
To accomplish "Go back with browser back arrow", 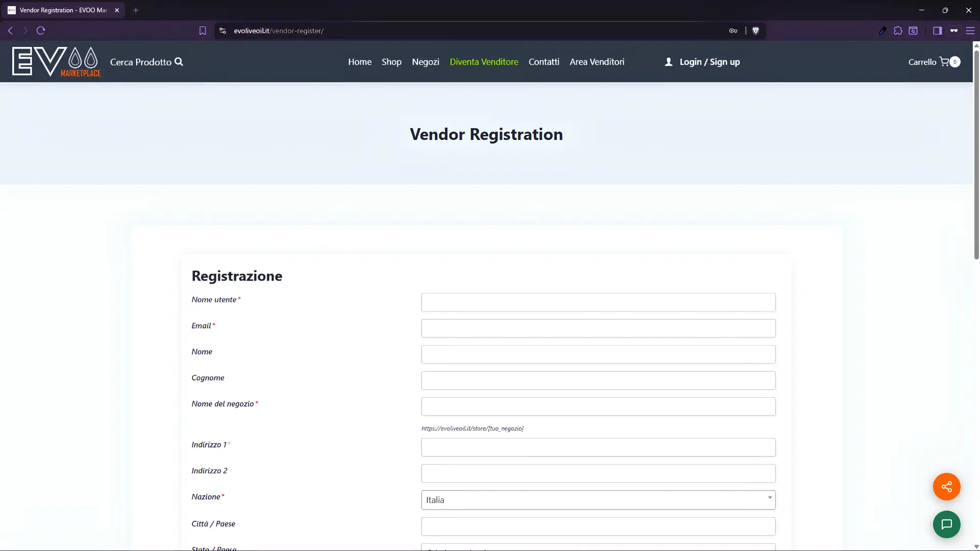I will coord(10,31).
